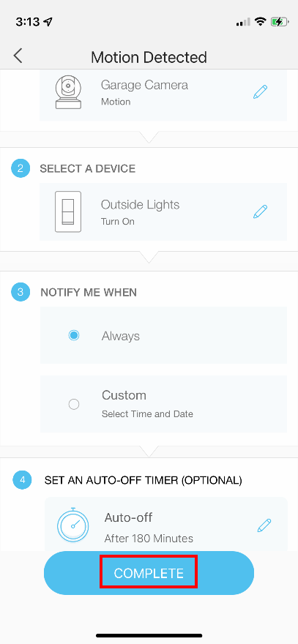Select the Always radio button
The height and width of the screenshot is (644, 298).
(74, 336)
